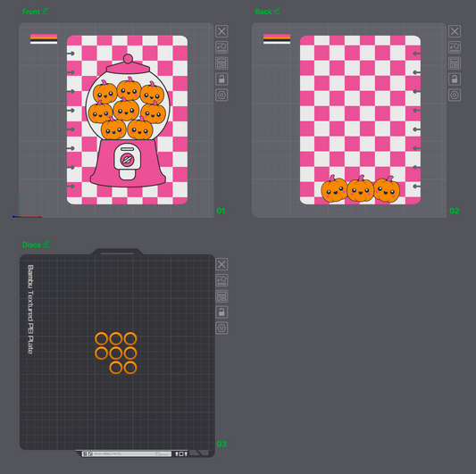
Task: Auto orient objects on Back plate 02
Action: click(455, 47)
